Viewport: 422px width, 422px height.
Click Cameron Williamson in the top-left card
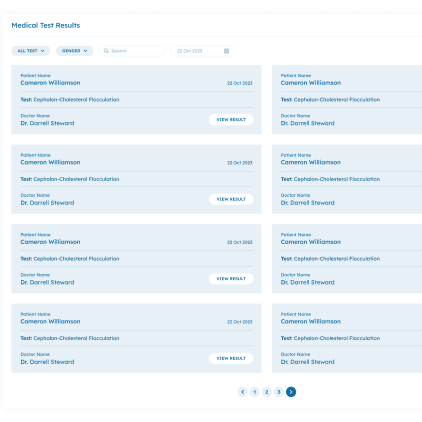[50, 83]
